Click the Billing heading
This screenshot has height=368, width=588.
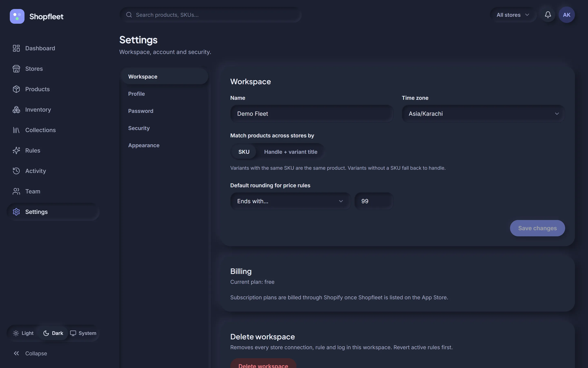click(x=241, y=271)
